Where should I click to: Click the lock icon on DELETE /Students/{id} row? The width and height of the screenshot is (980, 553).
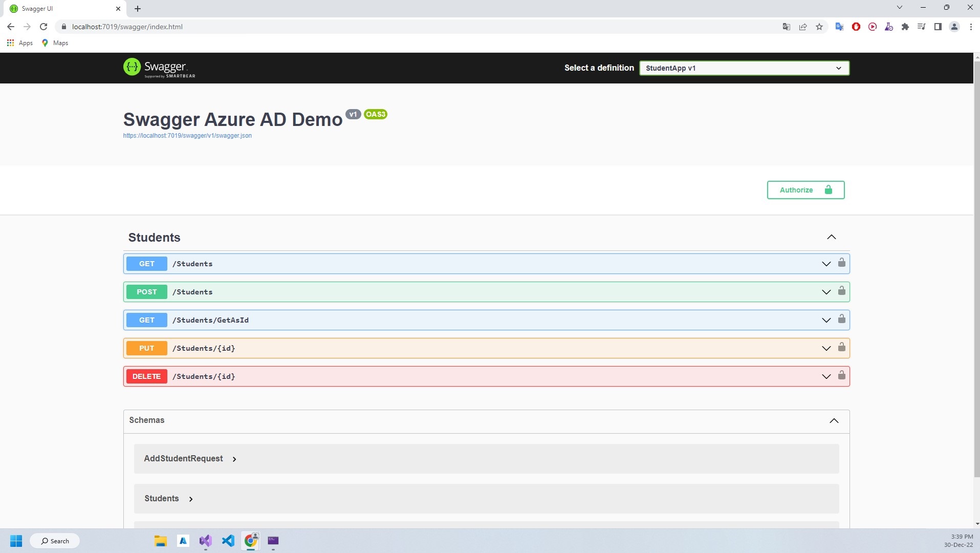(841, 375)
